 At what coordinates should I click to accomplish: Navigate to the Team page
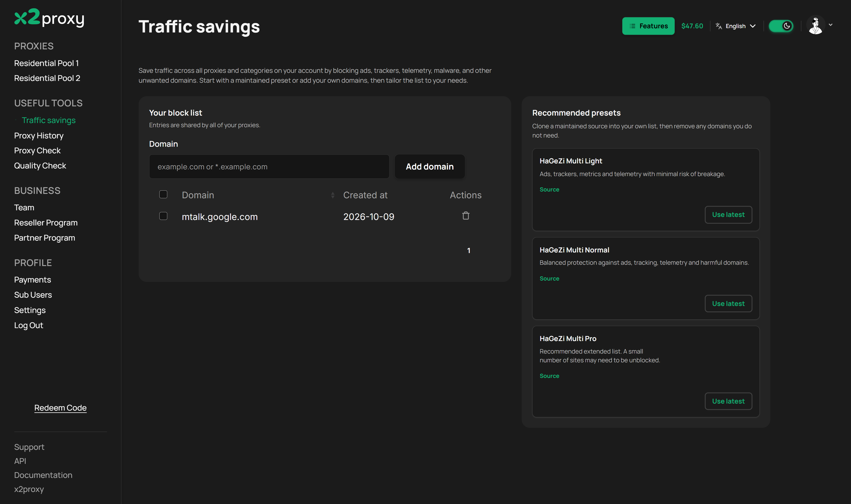(x=24, y=207)
